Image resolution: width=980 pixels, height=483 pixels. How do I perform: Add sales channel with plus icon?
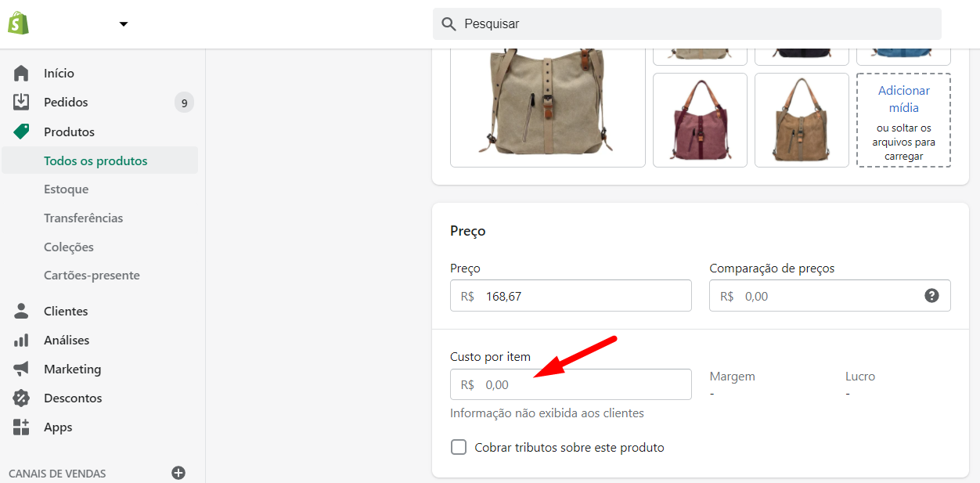click(x=178, y=473)
